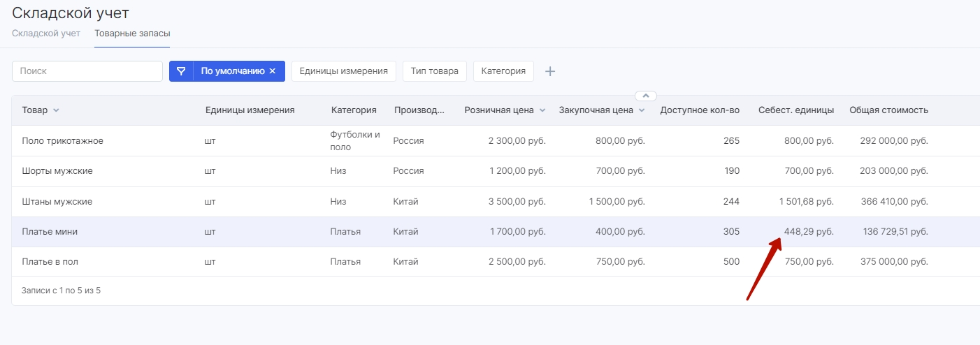
Task: Collapse panel using the up chevron
Action: click(646, 96)
